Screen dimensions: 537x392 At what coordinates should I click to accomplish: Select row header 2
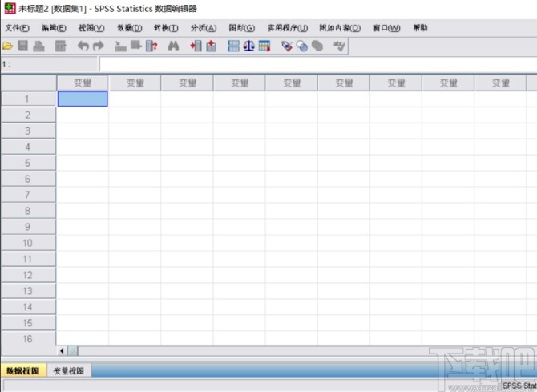[x=28, y=115]
